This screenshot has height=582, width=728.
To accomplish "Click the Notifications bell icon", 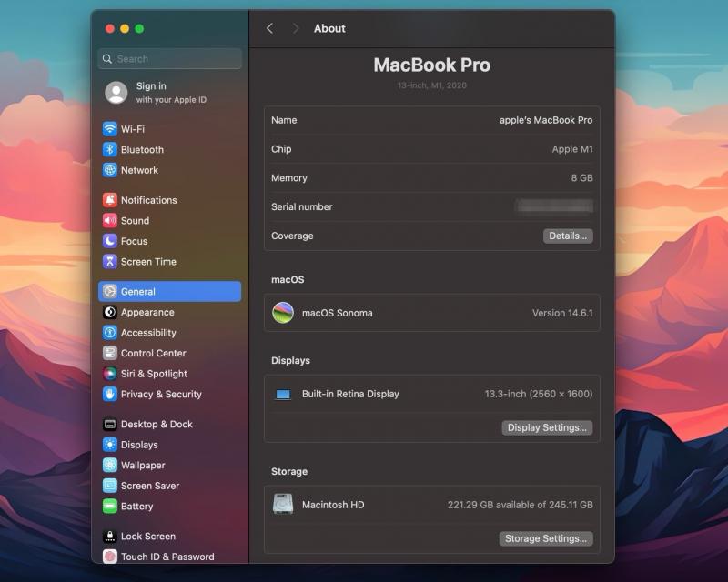I will click(110, 200).
